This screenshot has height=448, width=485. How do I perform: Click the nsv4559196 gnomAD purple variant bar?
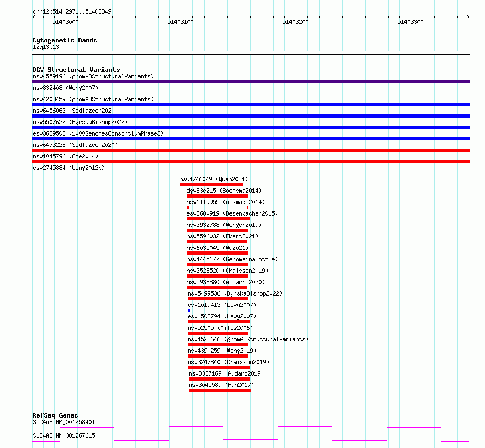251,82
